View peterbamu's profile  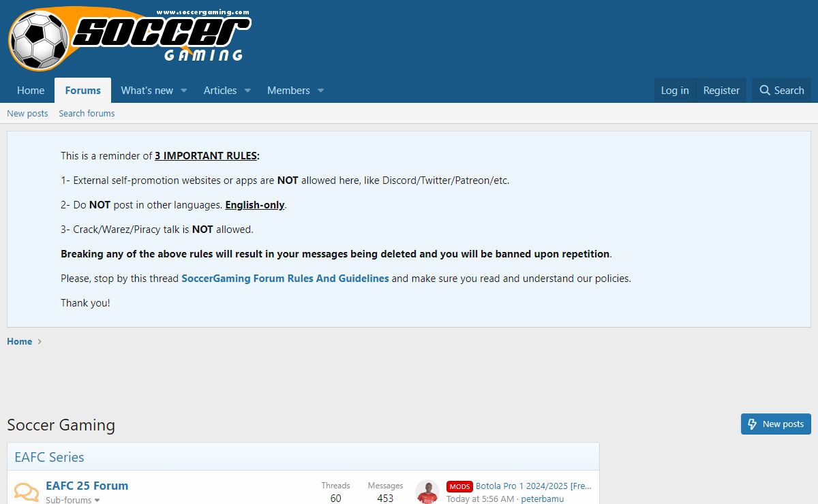[542, 499]
